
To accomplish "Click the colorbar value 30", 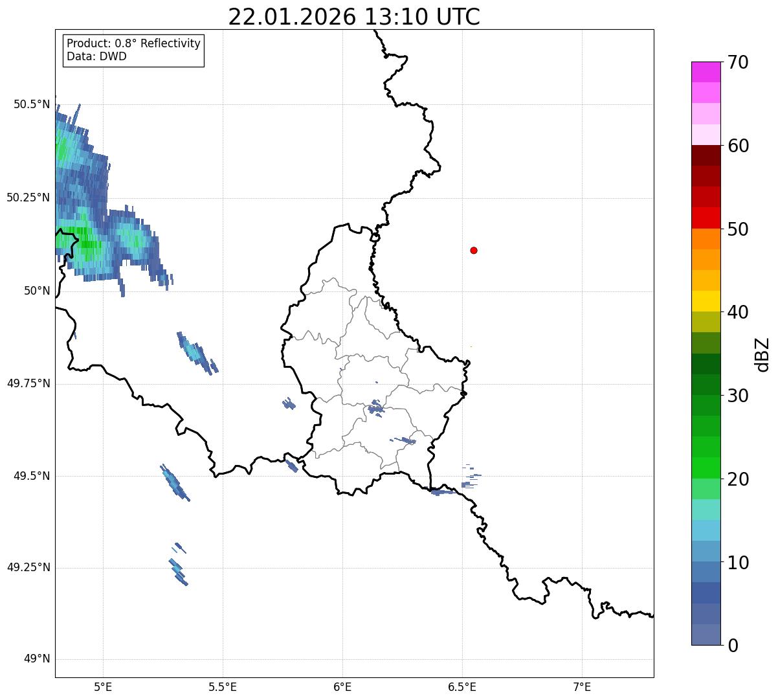I will click(x=738, y=396).
